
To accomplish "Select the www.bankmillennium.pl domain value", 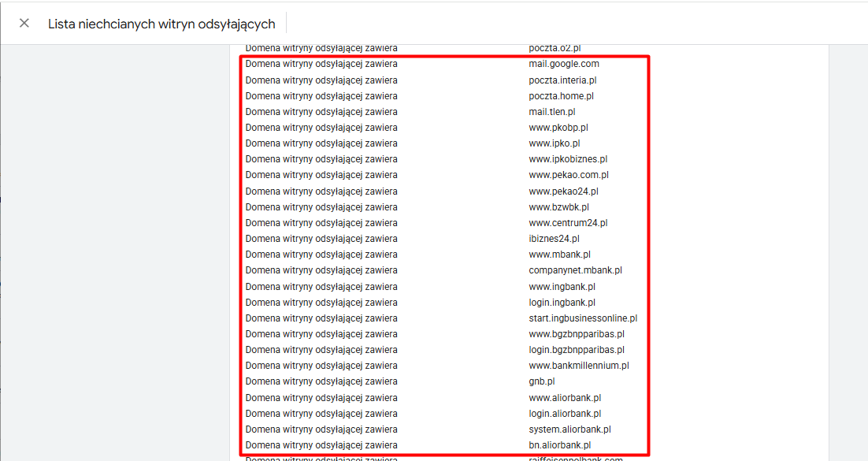I will [x=578, y=366].
